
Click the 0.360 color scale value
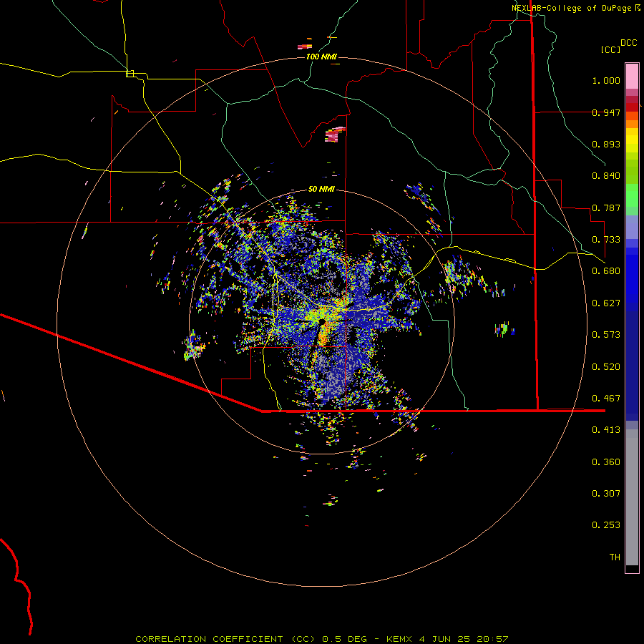click(x=606, y=462)
